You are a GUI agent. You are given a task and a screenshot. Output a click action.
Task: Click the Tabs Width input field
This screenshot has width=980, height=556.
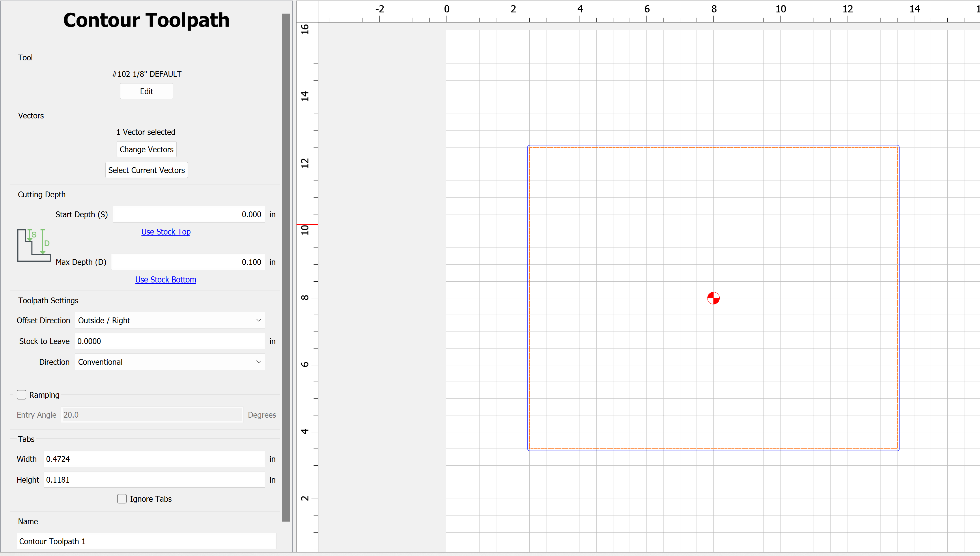154,459
